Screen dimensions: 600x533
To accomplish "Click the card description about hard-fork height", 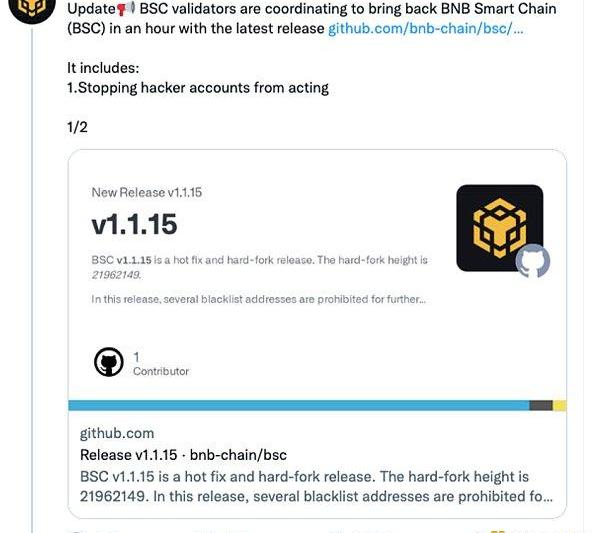I will pos(316,486).
